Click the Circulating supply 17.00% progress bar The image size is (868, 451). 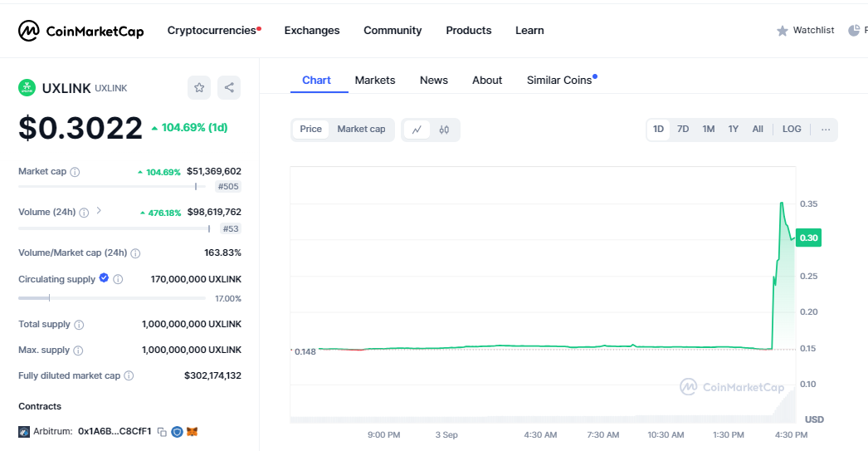112,298
